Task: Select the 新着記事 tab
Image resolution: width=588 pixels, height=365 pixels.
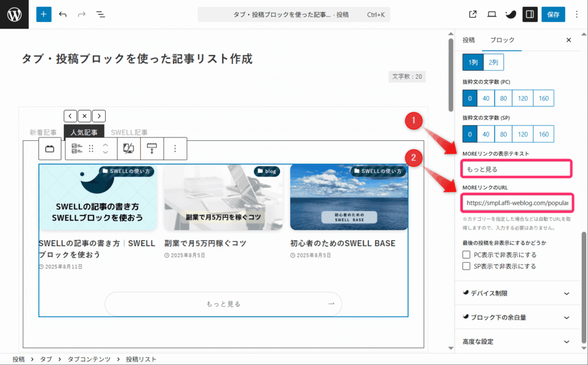Action: click(43, 132)
